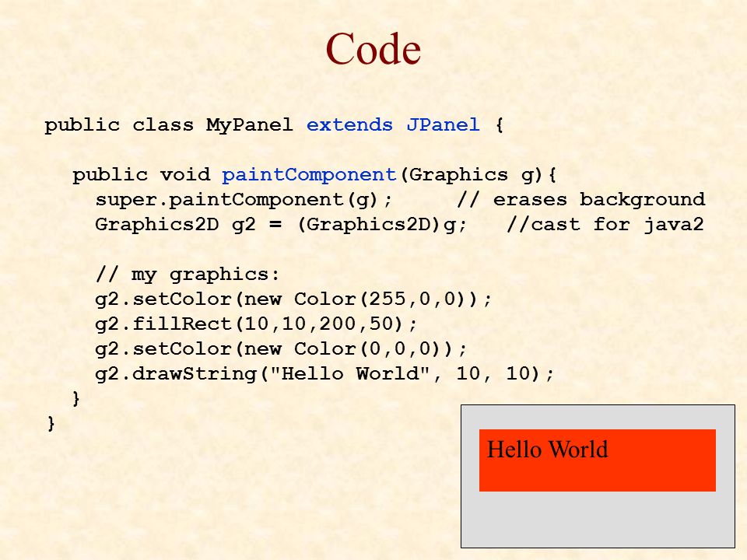Click the "// my graphics:" comment line

coord(188,275)
